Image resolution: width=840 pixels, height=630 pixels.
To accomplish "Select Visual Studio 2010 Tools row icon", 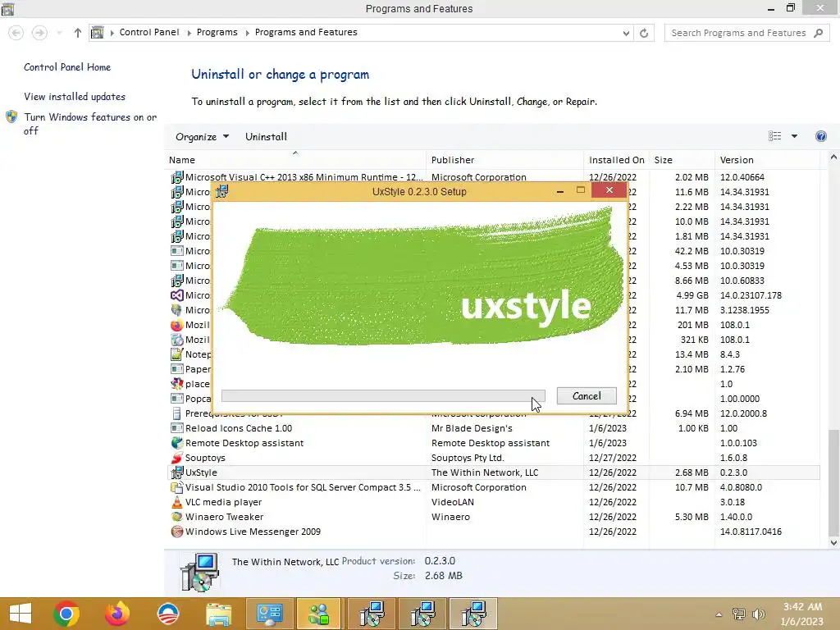I will click(x=177, y=487).
